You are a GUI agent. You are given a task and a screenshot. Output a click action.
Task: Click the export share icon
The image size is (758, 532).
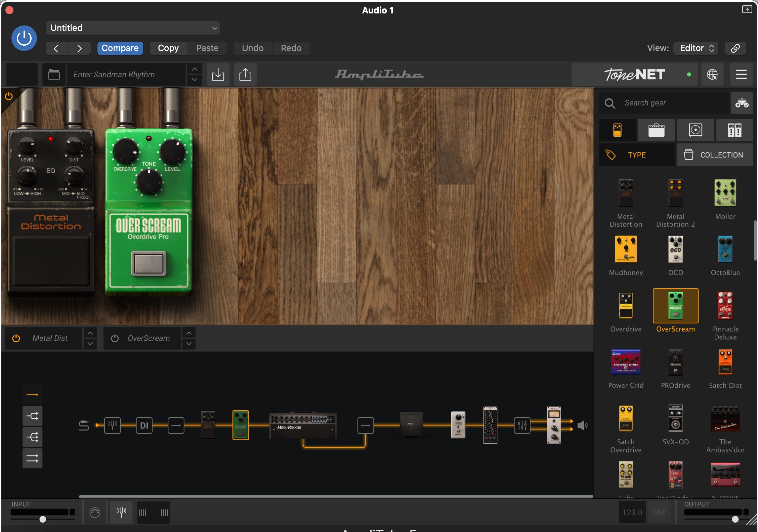point(245,74)
